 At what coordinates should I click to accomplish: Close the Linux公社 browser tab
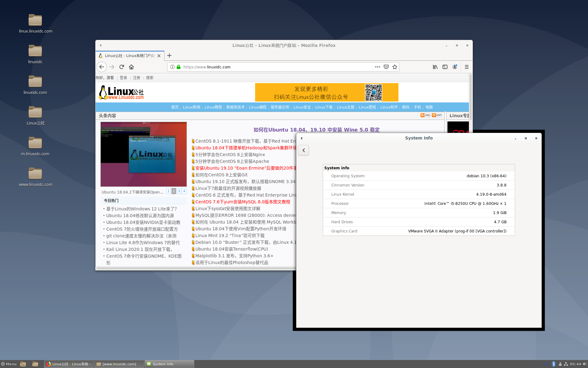point(159,56)
